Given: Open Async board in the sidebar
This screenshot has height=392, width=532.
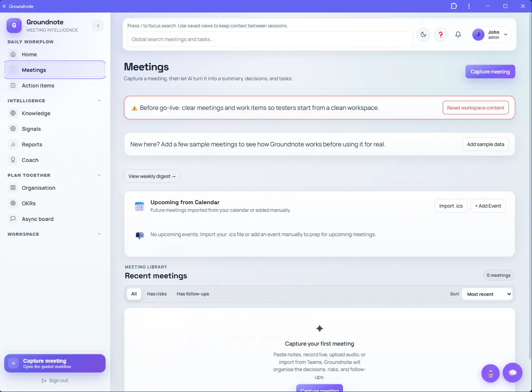Looking at the screenshot, I should pos(55,219).
